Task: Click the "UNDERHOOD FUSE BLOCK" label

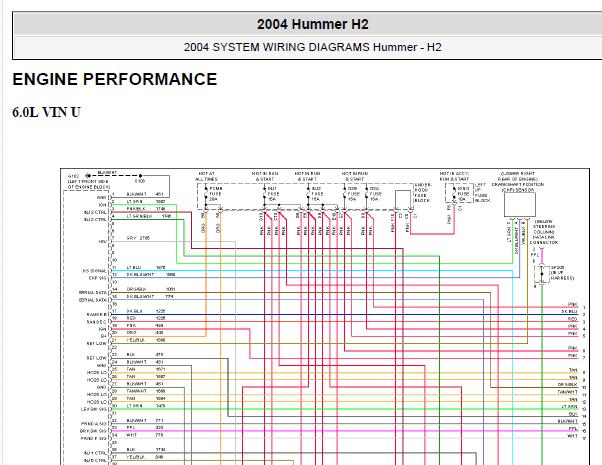Action: (422, 193)
